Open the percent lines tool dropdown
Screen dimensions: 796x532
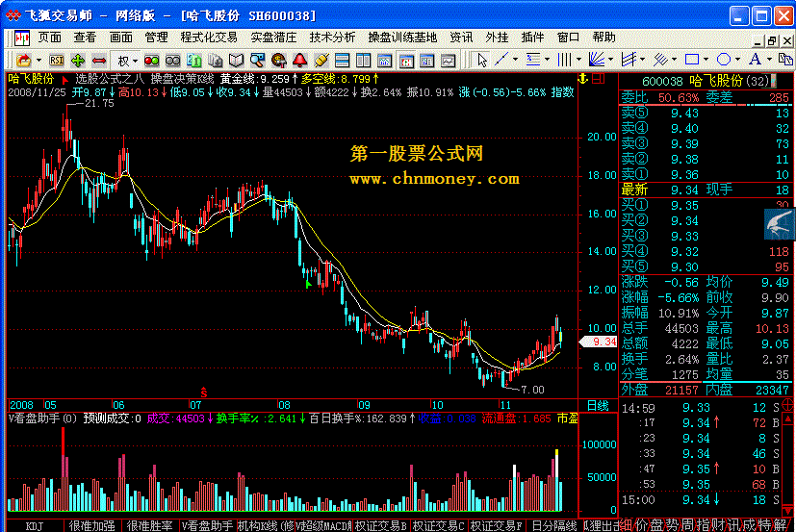tap(547, 60)
